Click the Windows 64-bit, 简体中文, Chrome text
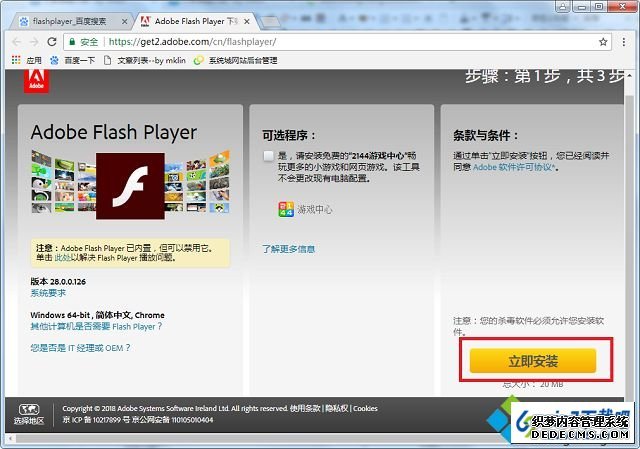Image resolution: width=640 pixels, height=449 pixels. 97,315
